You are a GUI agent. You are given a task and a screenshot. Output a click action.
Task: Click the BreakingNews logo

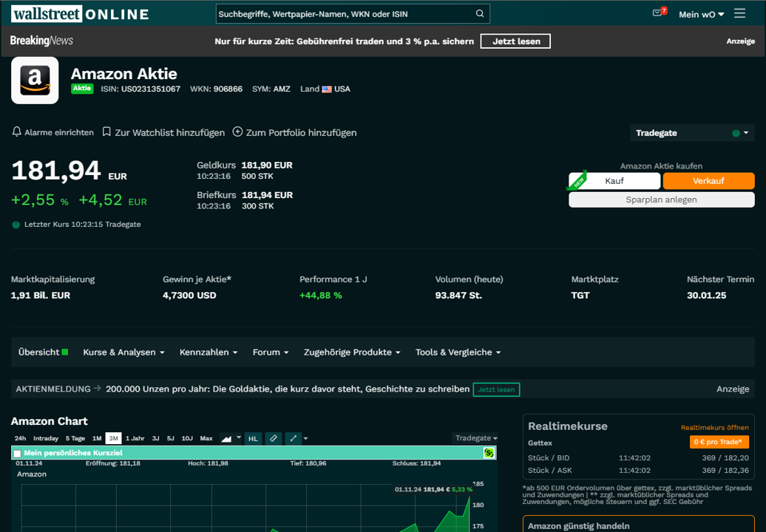click(x=41, y=41)
